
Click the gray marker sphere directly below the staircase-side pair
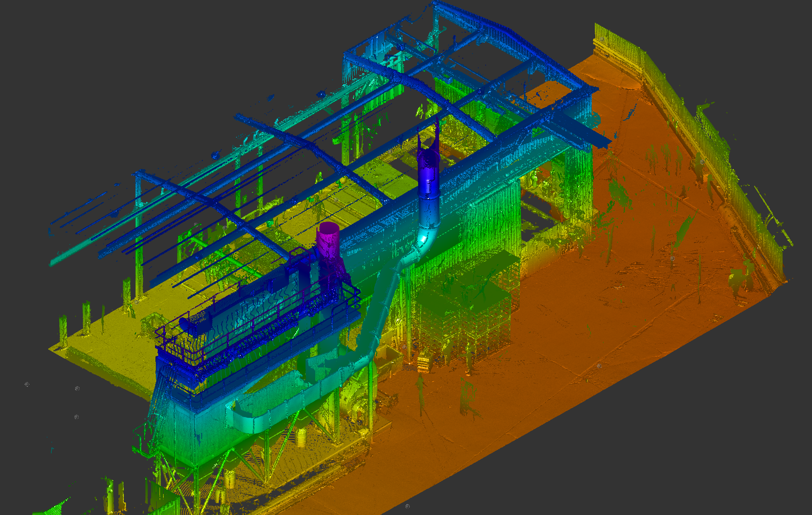pyautogui.click(x=76, y=417)
